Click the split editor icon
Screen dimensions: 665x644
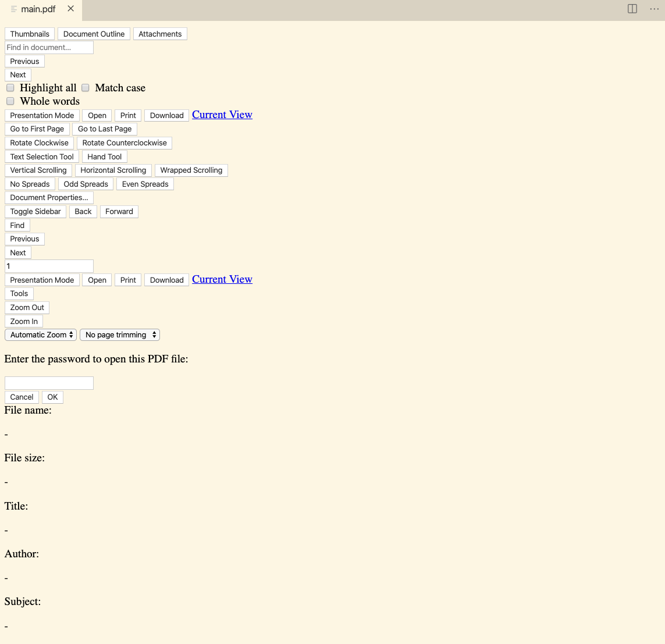[x=632, y=9]
